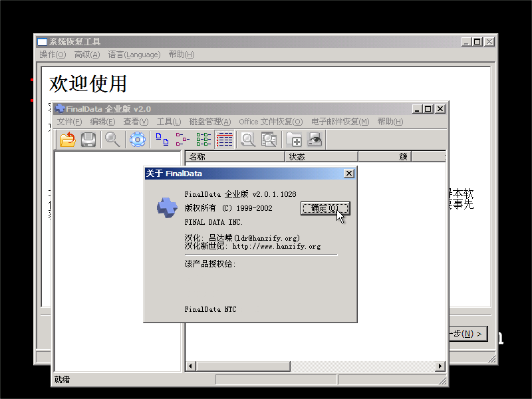This screenshot has width=532, height=399.
Task: Click the magnifier find icon beside the floppy disk
Action: (x=112, y=140)
